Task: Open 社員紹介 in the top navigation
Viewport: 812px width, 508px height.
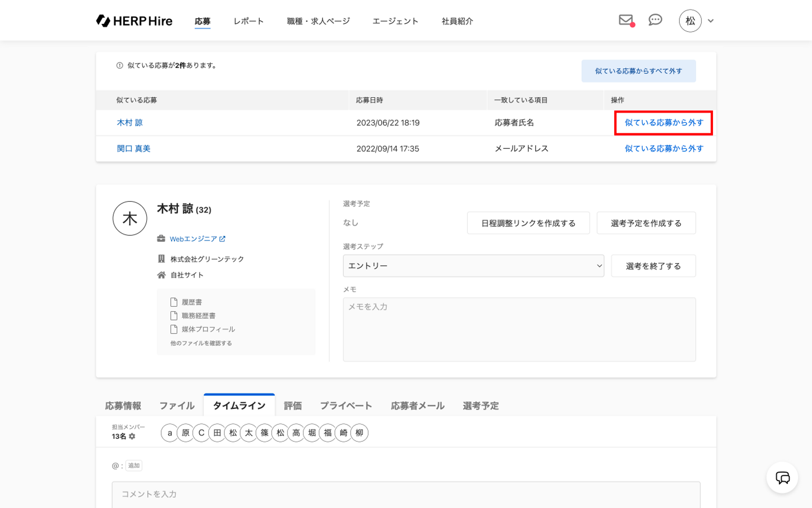Action: pos(457,21)
